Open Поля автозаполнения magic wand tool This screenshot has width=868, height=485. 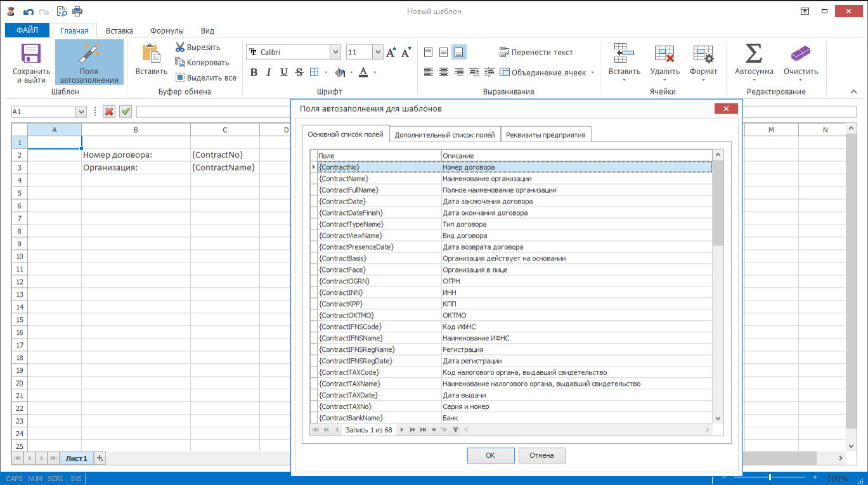click(x=89, y=63)
